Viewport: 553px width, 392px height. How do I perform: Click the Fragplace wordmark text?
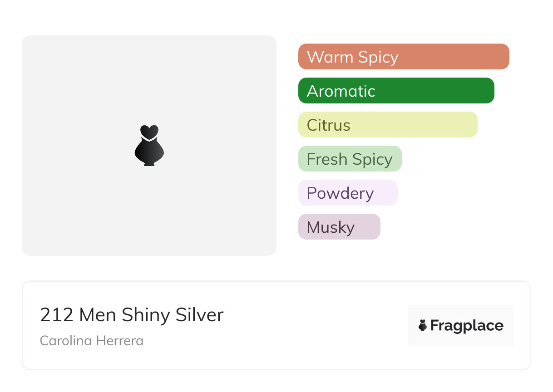[x=467, y=326]
